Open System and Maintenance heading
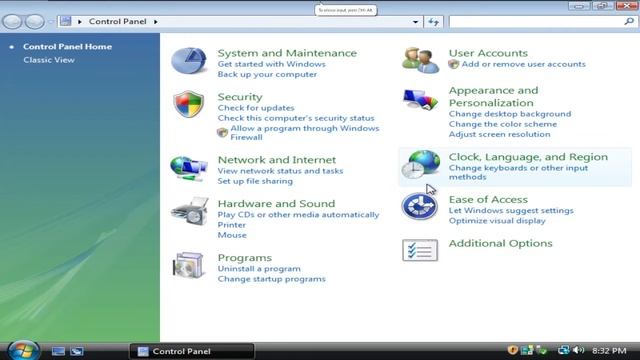This screenshot has height=360, width=640. coord(287,53)
